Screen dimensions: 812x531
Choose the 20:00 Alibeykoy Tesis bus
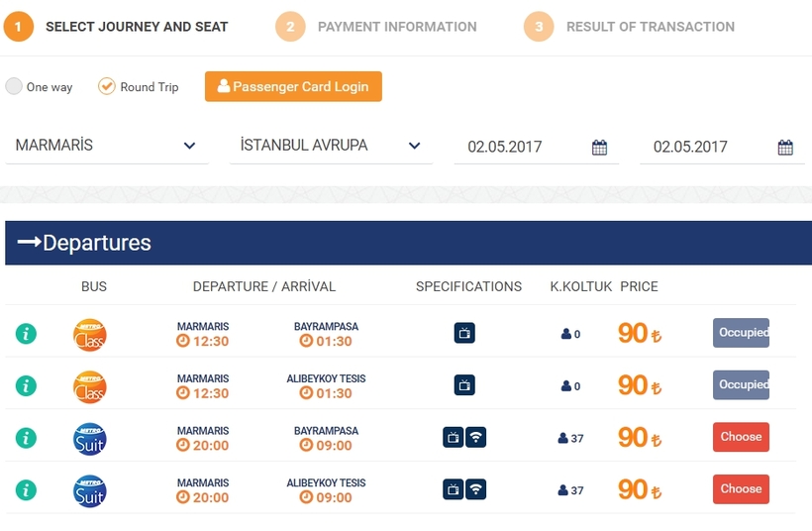point(741,489)
